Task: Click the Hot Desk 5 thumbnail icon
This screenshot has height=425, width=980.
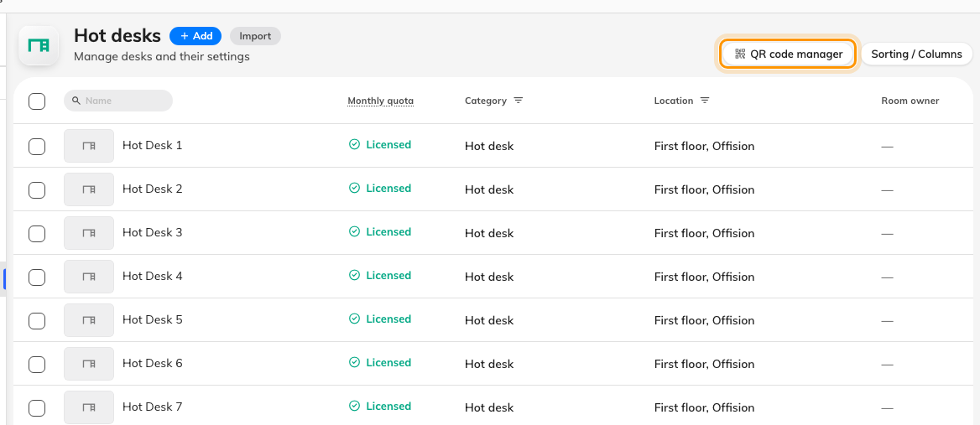Action: point(89,320)
